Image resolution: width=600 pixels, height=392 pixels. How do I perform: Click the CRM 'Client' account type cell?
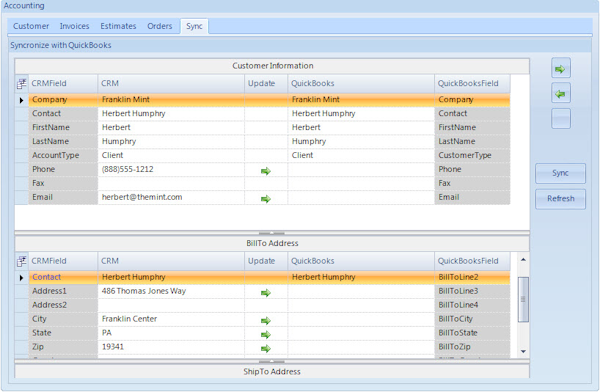pos(171,155)
